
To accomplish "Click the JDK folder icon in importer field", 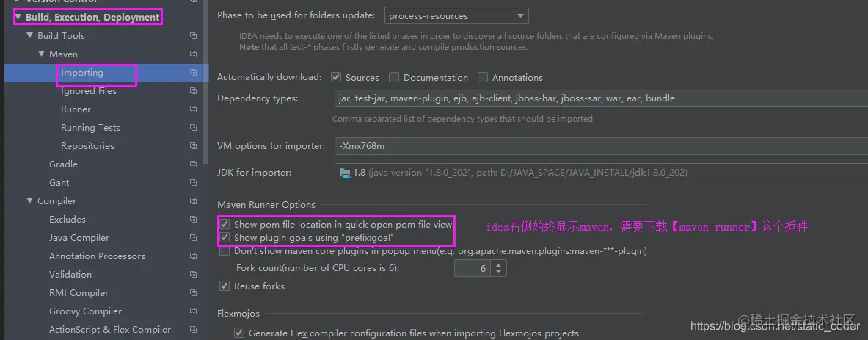I will [345, 173].
